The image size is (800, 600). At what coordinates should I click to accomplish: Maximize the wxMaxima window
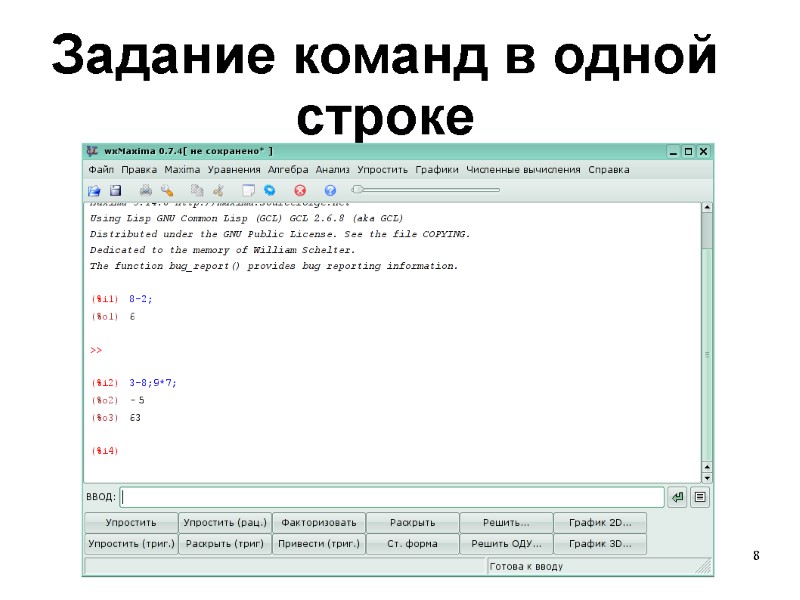coord(688,152)
